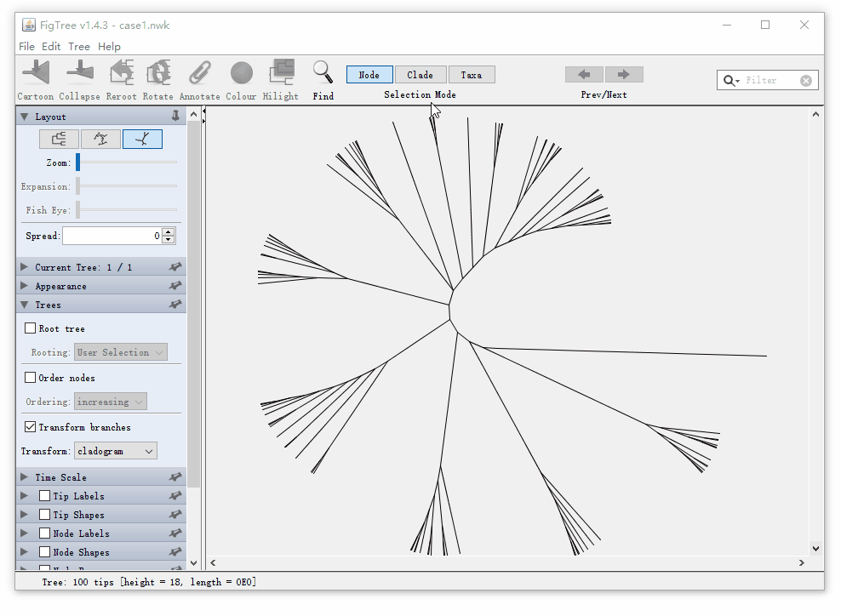This screenshot has height=616, width=841.
Task: Enable the Order nodes checkbox
Action: [30, 378]
